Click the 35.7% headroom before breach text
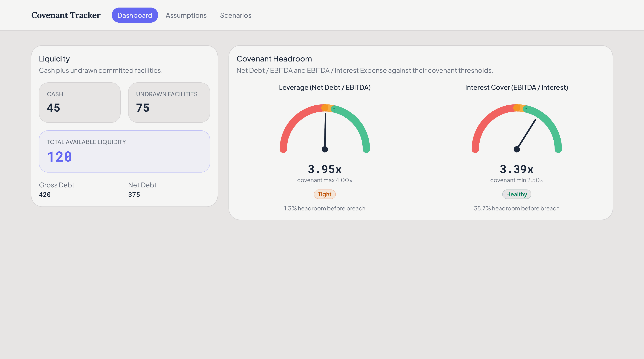644x359 pixels. 517,208
